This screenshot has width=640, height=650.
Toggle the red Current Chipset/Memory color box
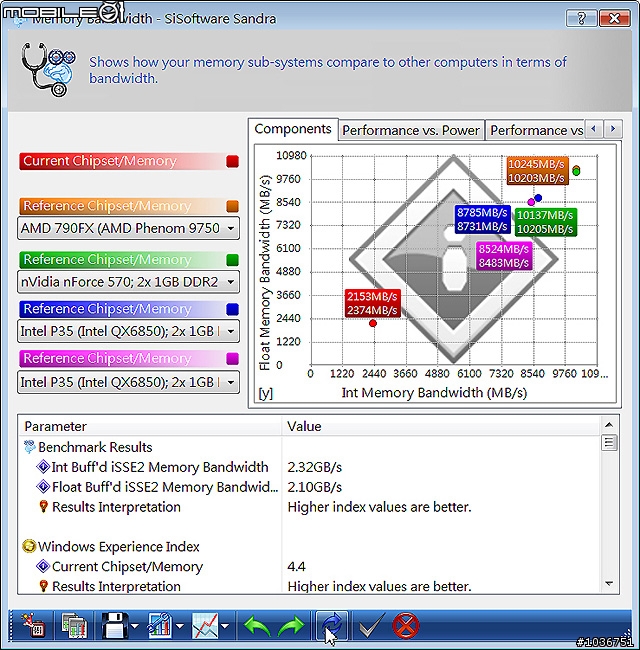click(x=233, y=161)
